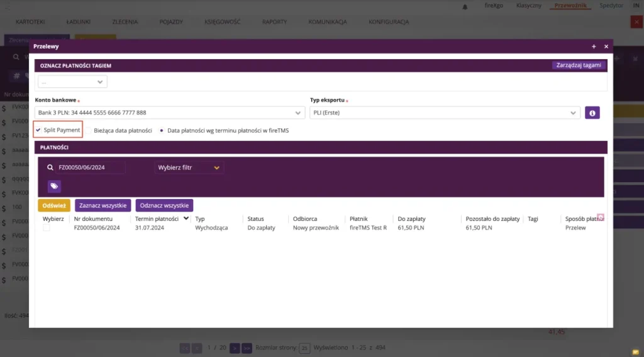Click the plus icon in Przelewy header
Image resolution: width=644 pixels, height=357 pixels.
tap(594, 47)
